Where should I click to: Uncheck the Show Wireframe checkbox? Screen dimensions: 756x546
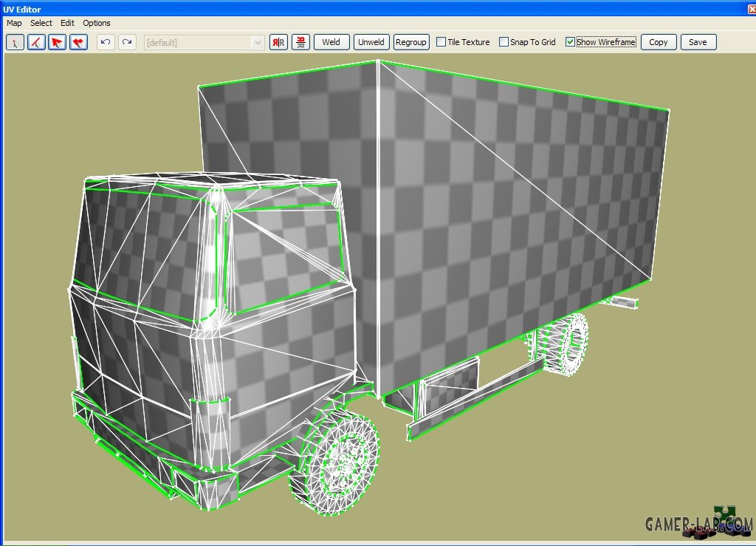(570, 42)
